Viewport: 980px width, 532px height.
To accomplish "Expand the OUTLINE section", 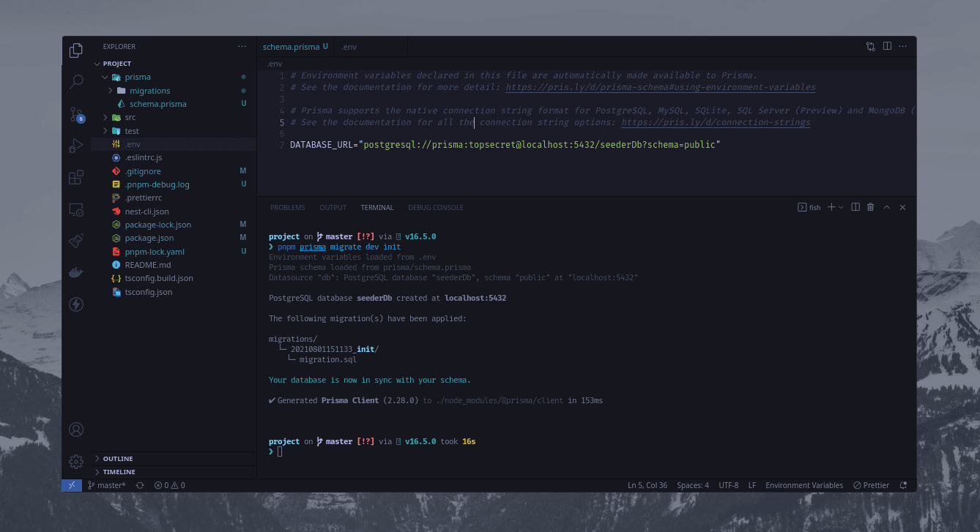I will click(118, 458).
